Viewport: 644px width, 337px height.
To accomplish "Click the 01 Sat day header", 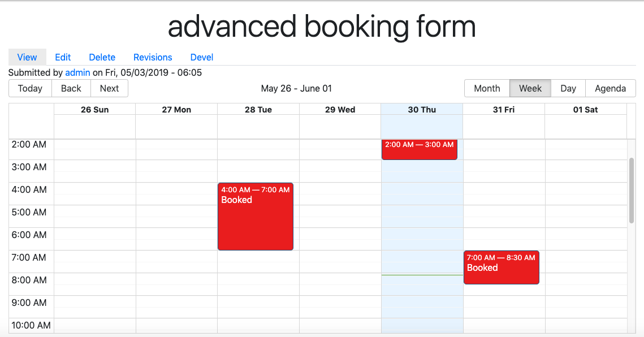I will (x=585, y=110).
